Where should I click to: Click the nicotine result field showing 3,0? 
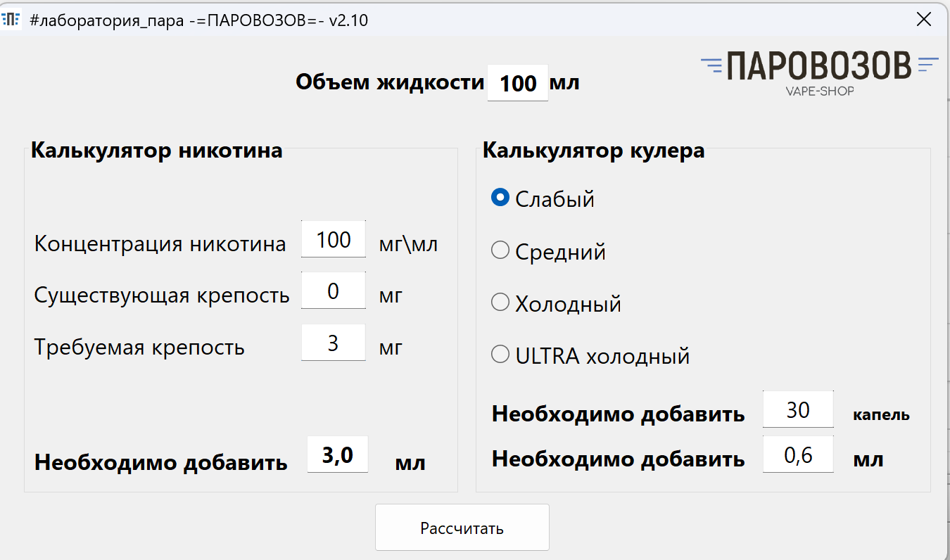coord(338,454)
